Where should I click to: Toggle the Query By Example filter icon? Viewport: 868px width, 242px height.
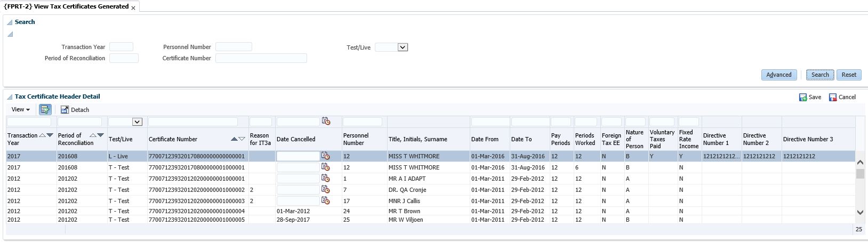pos(45,110)
